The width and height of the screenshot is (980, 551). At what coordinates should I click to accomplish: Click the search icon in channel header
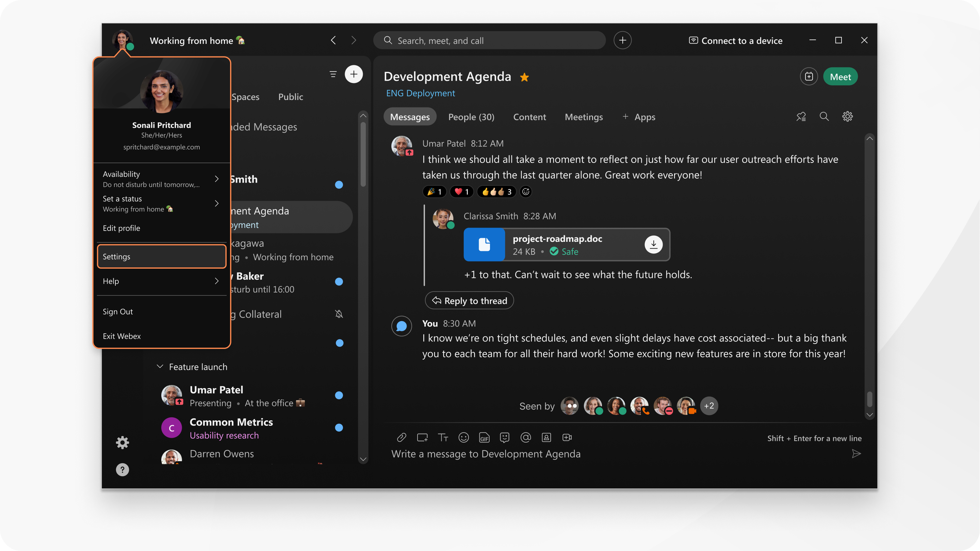click(823, 116)
